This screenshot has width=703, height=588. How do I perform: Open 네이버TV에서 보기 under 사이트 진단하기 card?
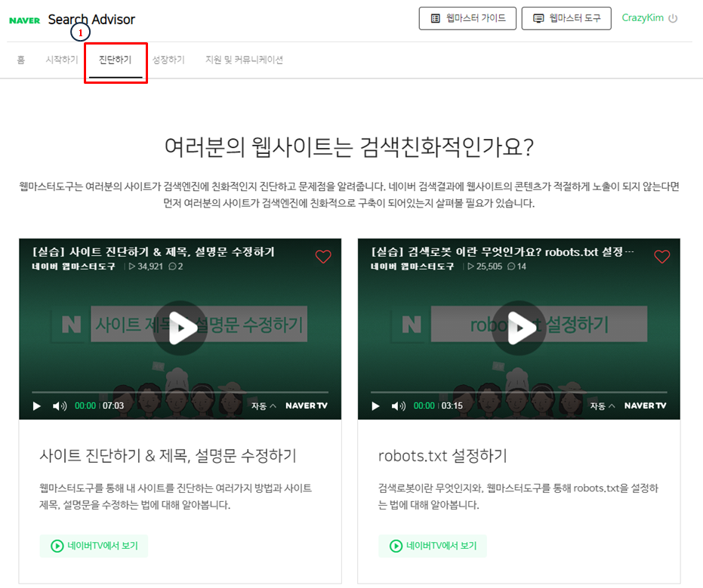(x=94, y=546)
